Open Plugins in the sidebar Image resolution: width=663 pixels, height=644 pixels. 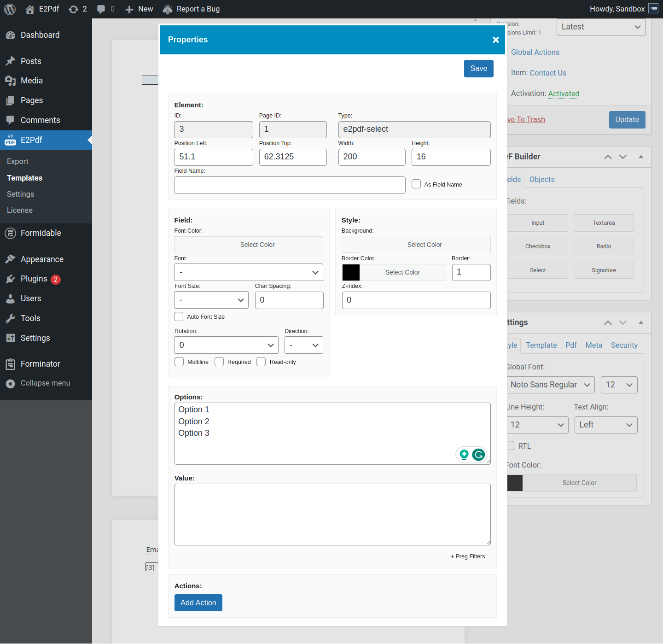[x=34, y=279]
